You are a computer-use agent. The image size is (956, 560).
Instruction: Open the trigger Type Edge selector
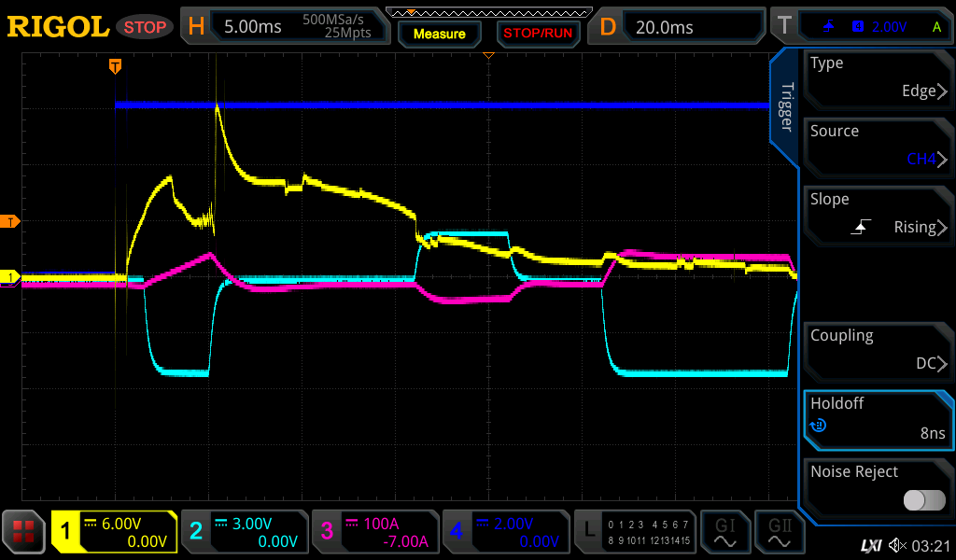pyautogui.click(x=878, y=77)
